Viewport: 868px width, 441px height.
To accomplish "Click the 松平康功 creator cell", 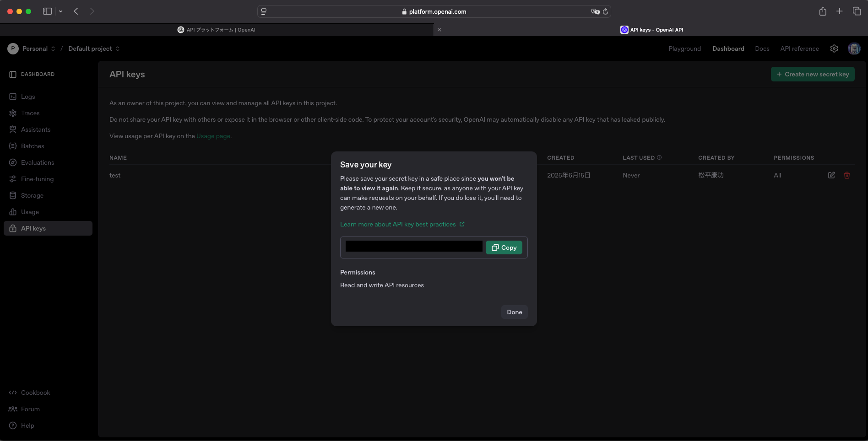I will click(x=711, y=175).
